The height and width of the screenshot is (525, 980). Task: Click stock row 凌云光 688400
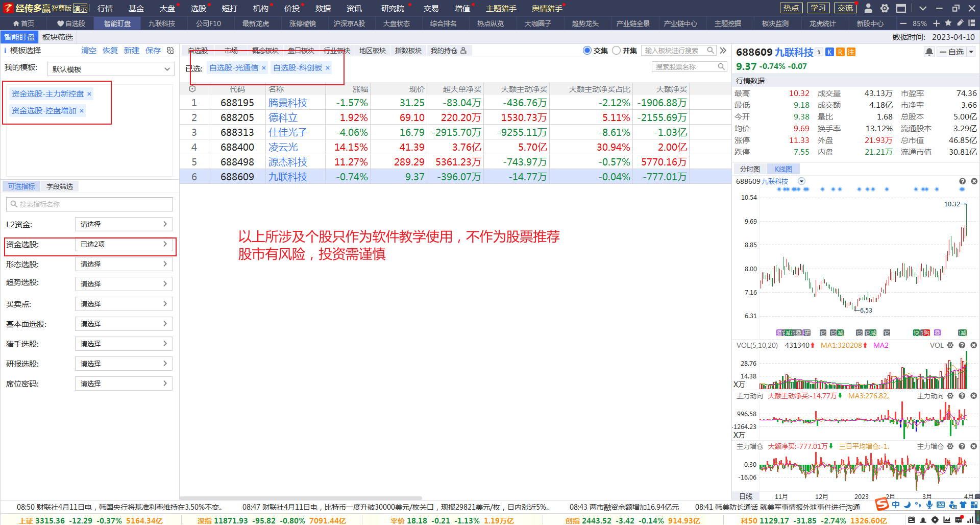(455, 147)
